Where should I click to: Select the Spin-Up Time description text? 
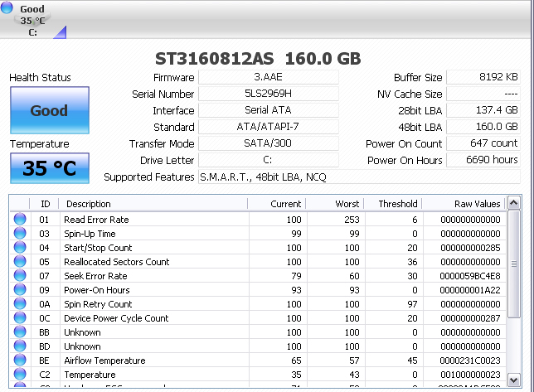coord(90,234)
